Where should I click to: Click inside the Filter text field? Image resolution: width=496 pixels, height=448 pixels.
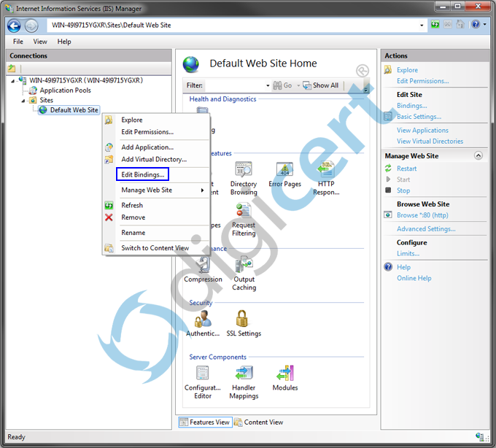tap(234, 85)
